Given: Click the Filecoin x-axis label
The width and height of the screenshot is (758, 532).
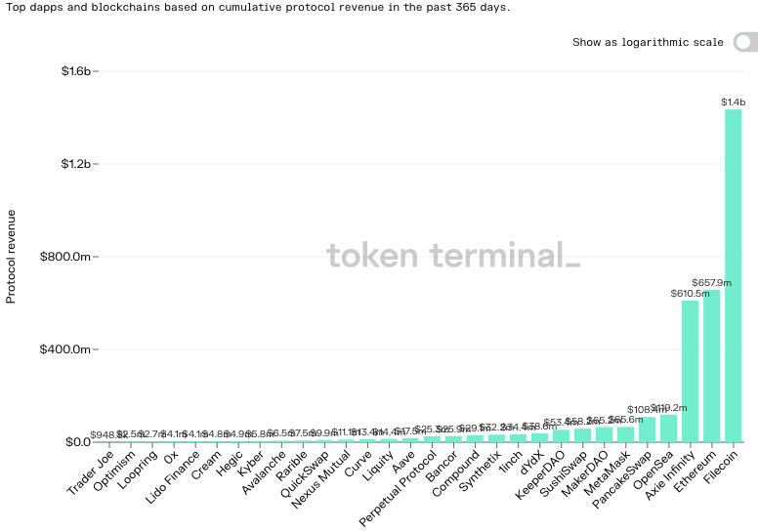Looking at the screenshot, I should tap(720, 468).
